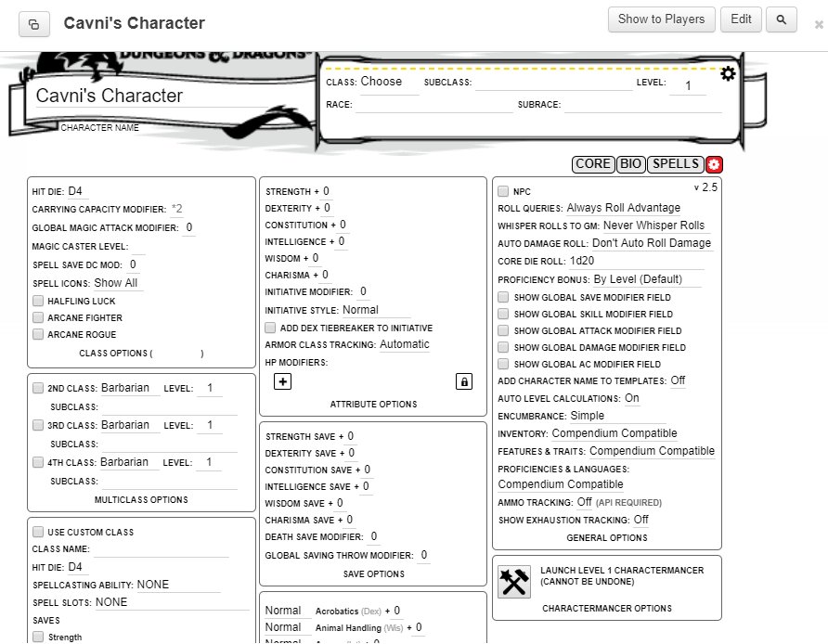Toggle the HP modifiers lock icon
Viewport: 828px width, 644px height.
pyautogui.click(x=463, y=381)
